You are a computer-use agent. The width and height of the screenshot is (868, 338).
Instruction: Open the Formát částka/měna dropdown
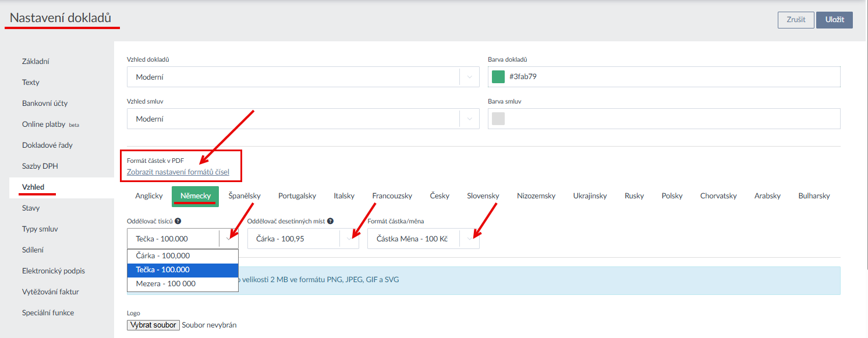click(469, 239)
